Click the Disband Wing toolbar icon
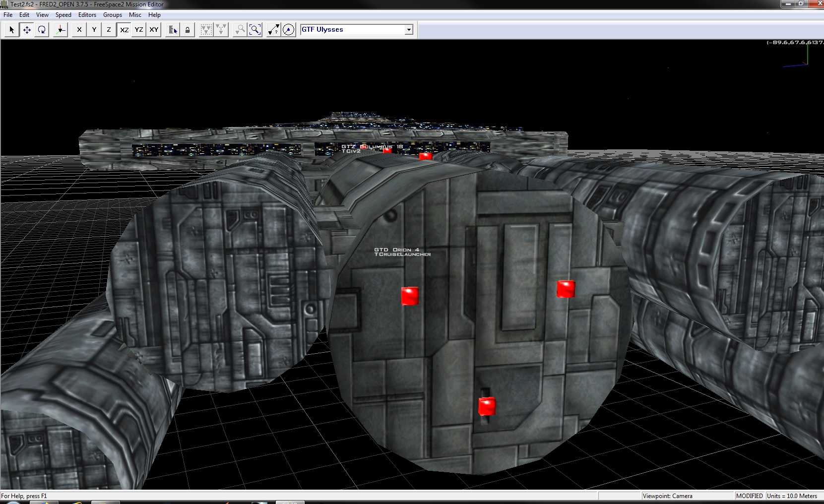The width and height of the screenshot is (824, 504). (x=221, y=30)
